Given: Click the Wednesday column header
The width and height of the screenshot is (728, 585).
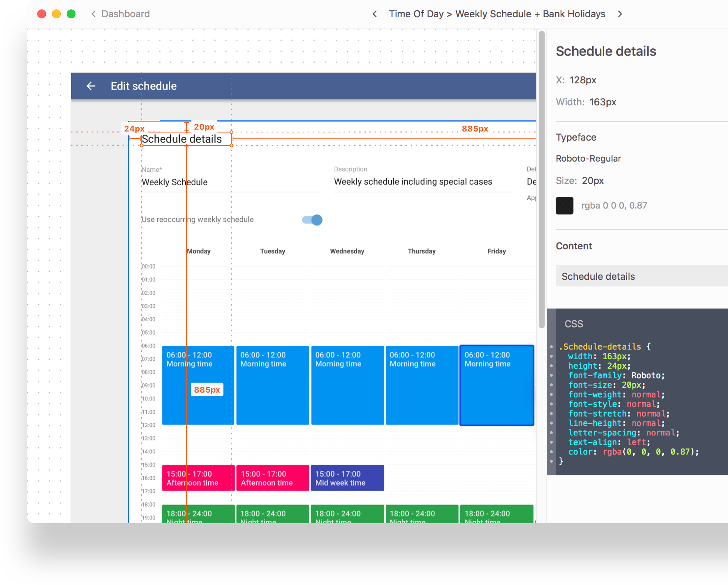Looking at the screenshot, I should point(347,251).
